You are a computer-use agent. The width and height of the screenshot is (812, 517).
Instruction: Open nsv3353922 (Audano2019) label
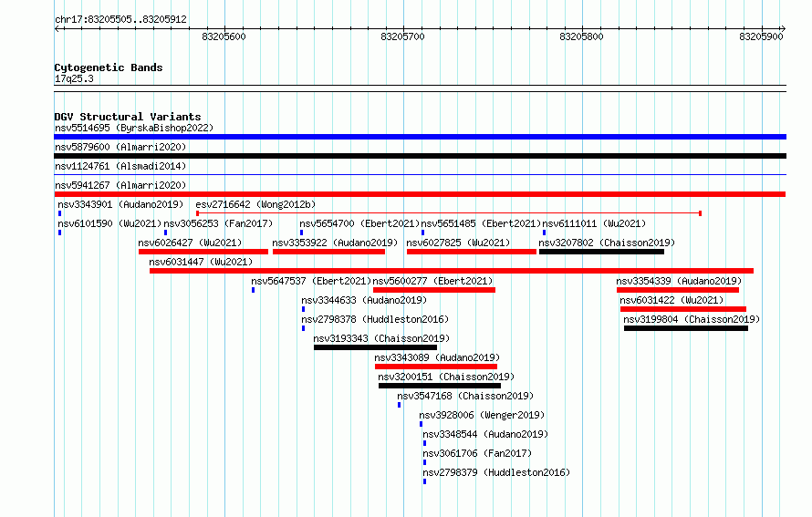pyautogui.click(x=335, y=243)
